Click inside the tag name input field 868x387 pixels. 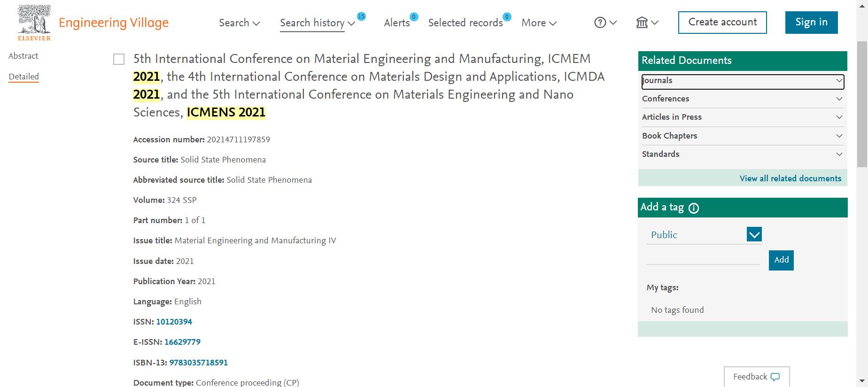703,258
